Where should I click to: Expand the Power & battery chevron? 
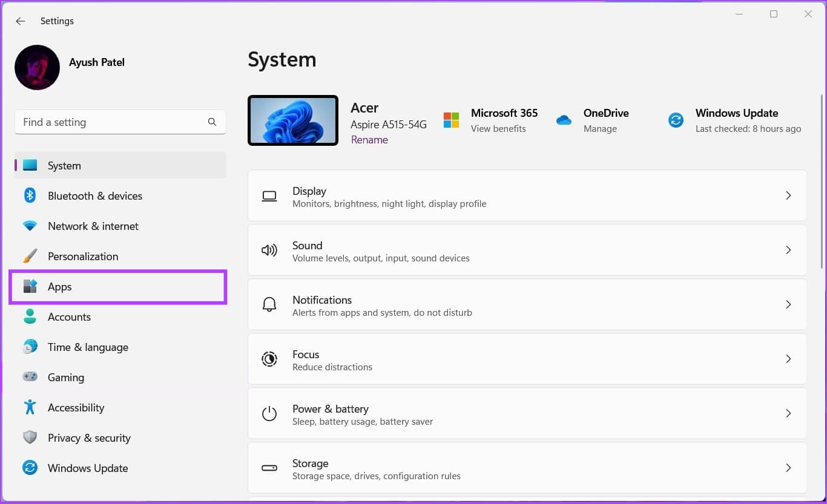tap(788, 413)
